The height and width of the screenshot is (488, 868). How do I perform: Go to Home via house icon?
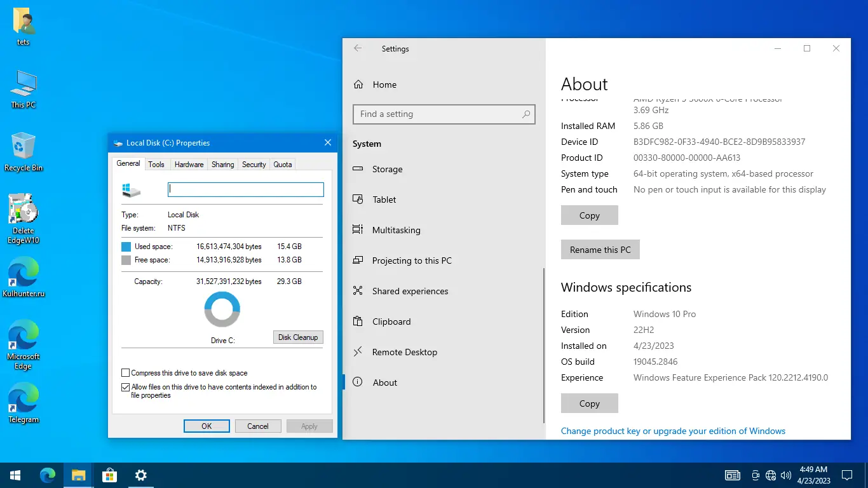[x=358, y=85]
